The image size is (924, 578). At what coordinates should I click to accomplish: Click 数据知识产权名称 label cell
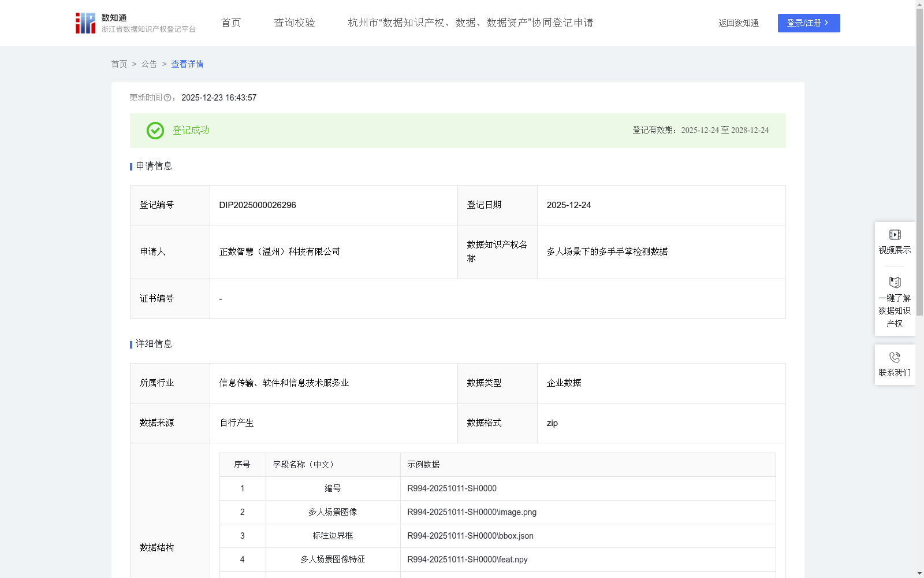coord(497,252)
